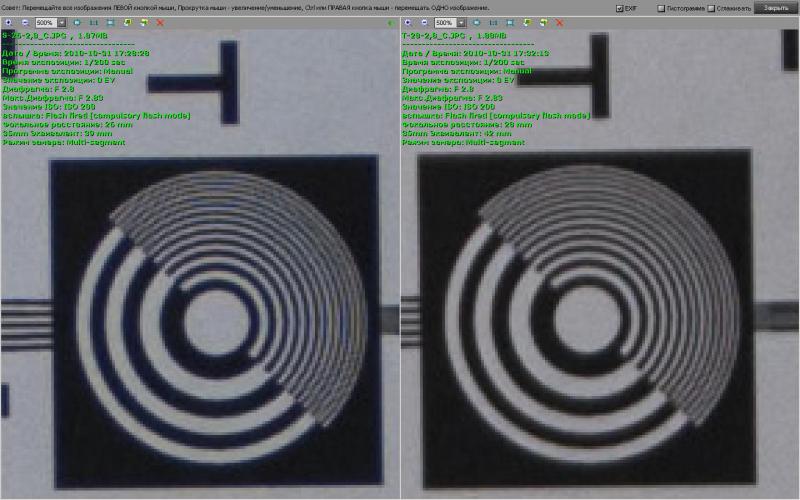
Task: Click first green-yellow image icon in left pane
Action: point(128,23)
